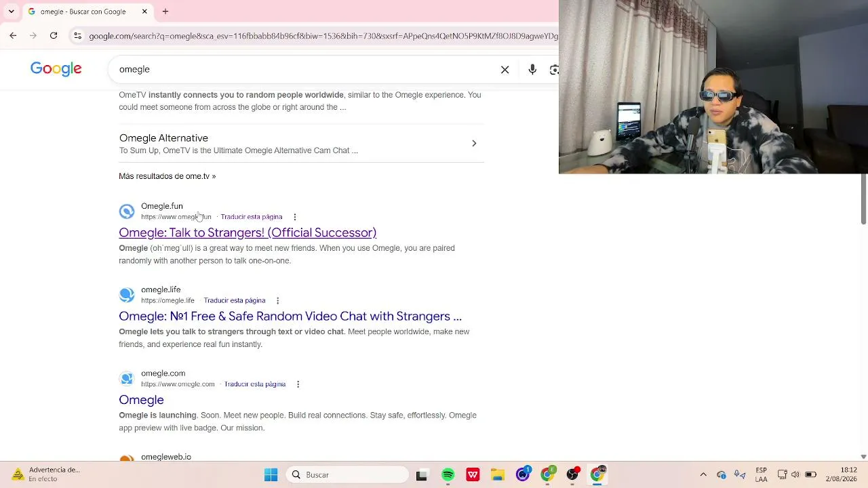Open the Windows Start menu
Viewport: 868px width, 488px height.
tap(271, 474)
